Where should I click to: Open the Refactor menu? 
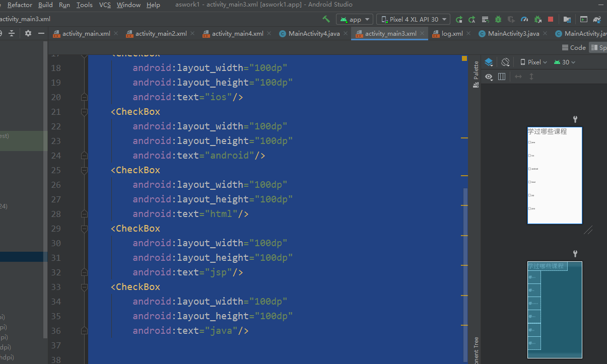point(20,5)
